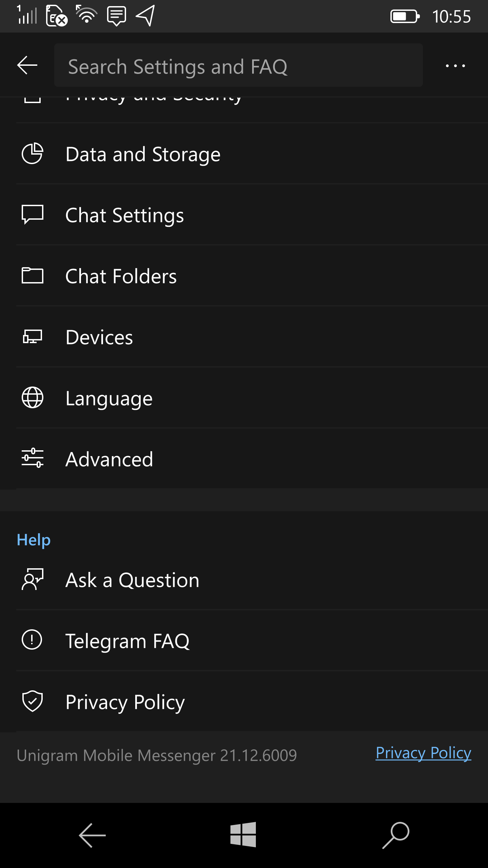Tap the system search magnifier button
488x868 pixels.
click(x=396, y=835)
